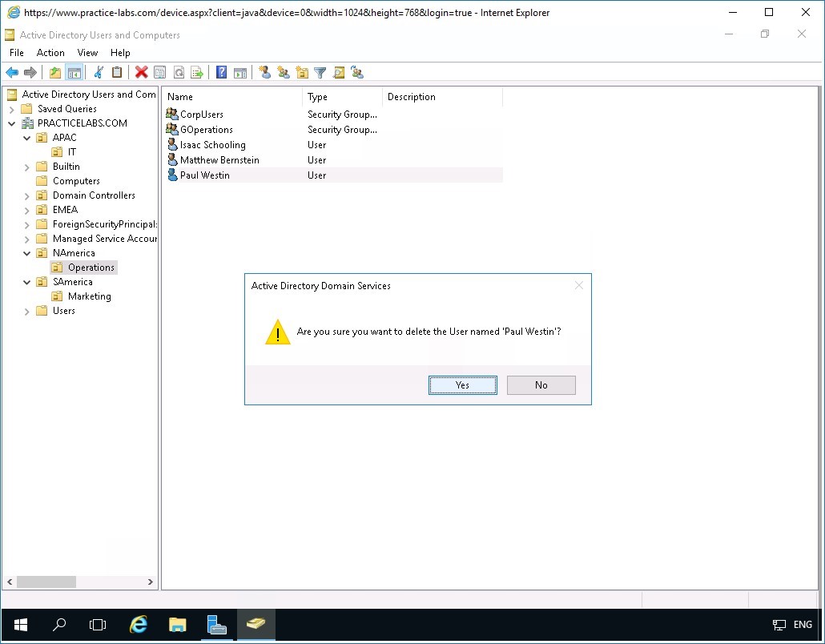This screenshot has height=644, width=825.
Task: Click the red X Delete icon
Action: click(141, 73)
